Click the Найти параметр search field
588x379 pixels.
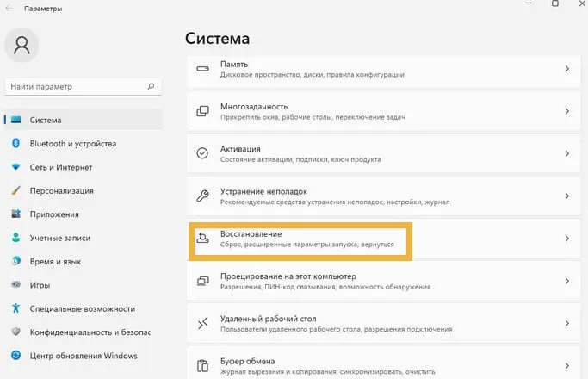tap(84, 87)
